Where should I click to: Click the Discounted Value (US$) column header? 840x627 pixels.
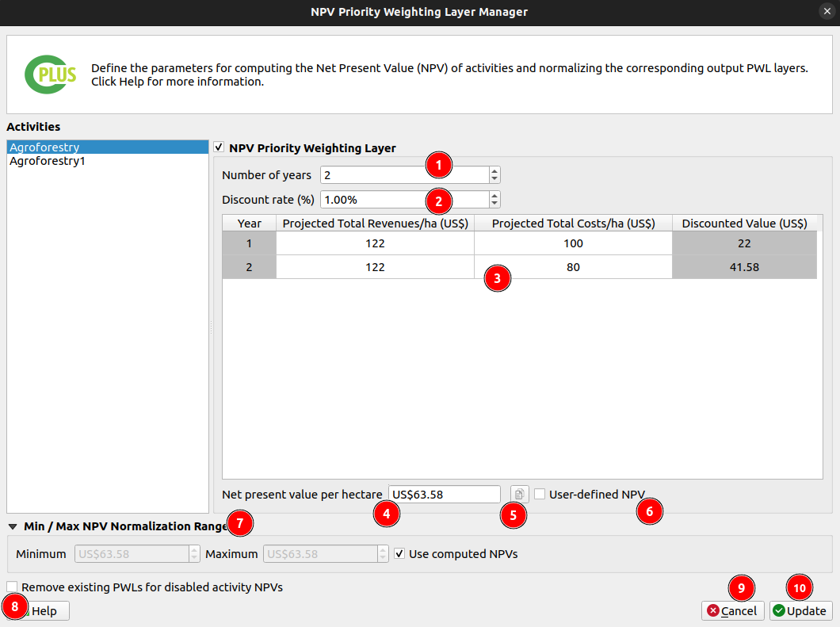[x=745, y=224]
